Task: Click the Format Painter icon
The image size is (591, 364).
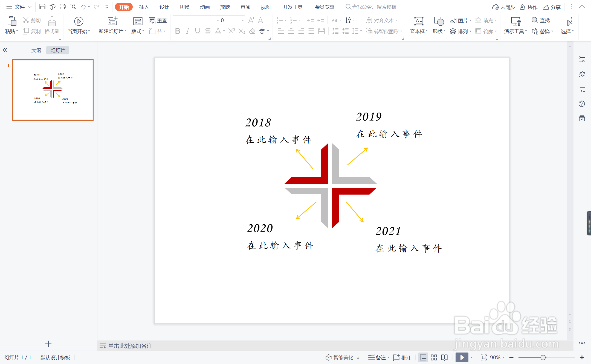Action: coord(52,21)
